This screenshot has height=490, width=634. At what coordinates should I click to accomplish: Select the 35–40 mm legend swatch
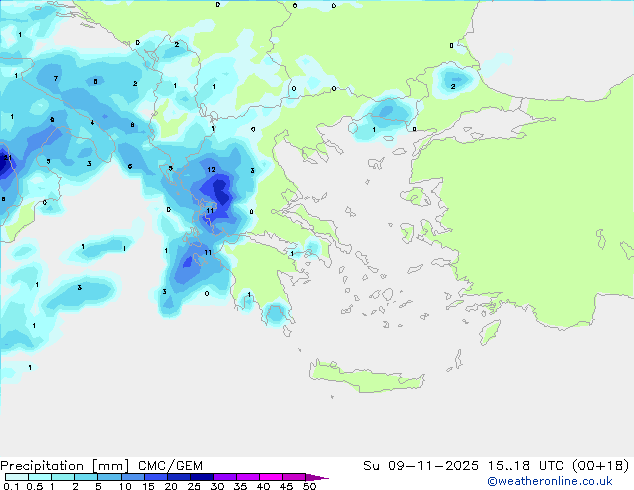pos(247,477)
